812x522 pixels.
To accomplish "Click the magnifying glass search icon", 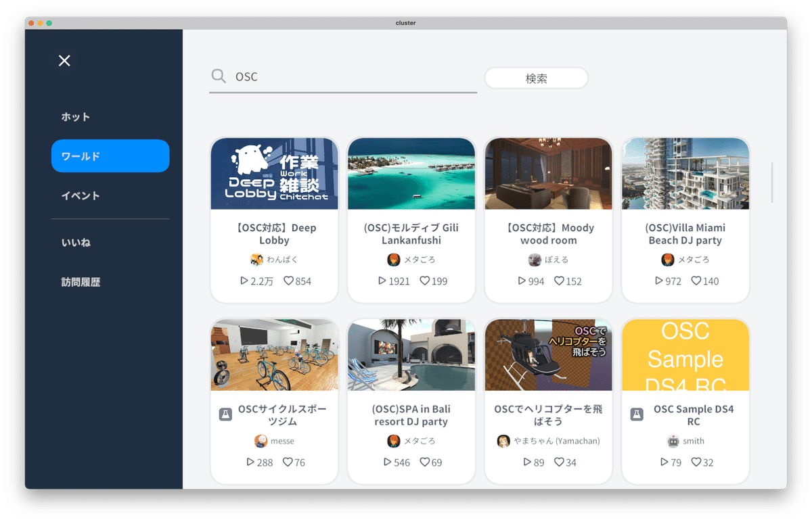I will 218,76.
